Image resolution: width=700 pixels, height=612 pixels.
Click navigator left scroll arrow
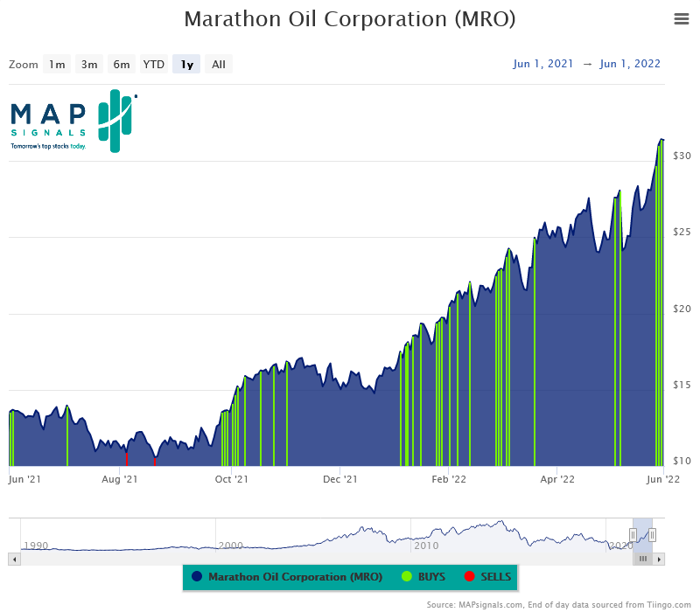[15, 559]
